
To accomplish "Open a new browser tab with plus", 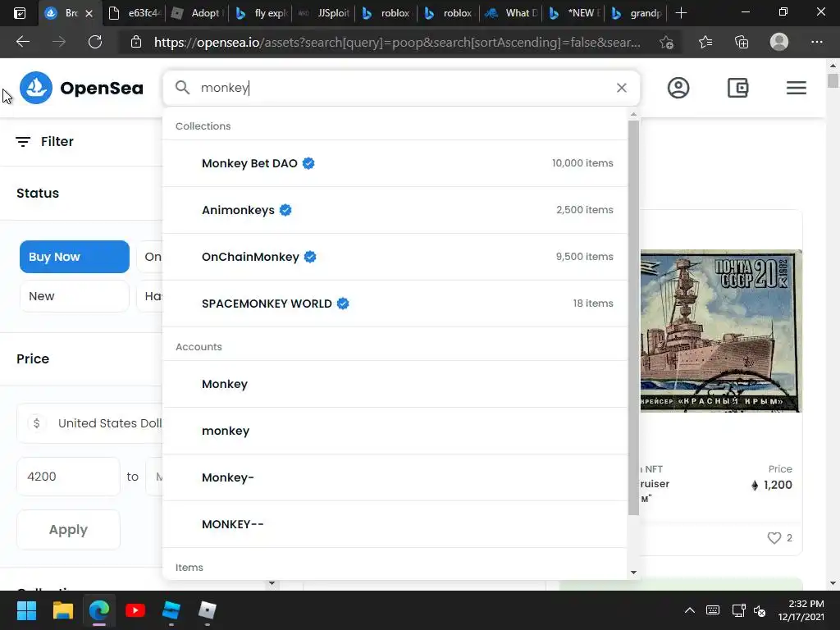I will (681, 13).
